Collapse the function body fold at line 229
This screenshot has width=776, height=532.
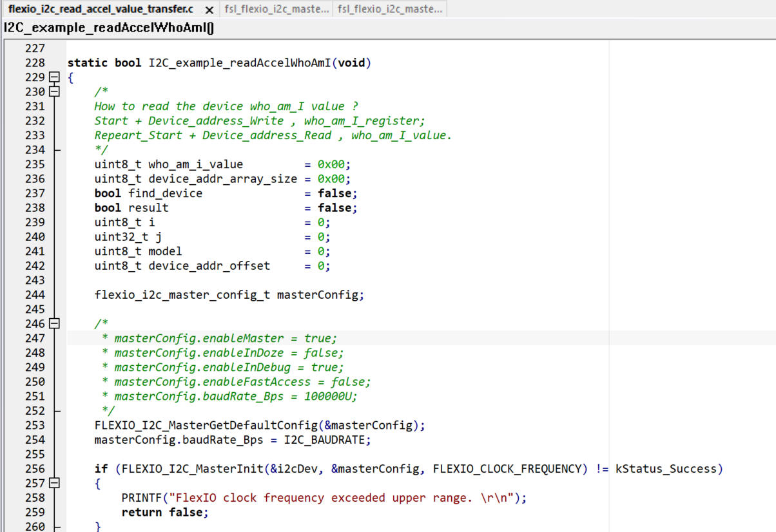coord(54,77)
